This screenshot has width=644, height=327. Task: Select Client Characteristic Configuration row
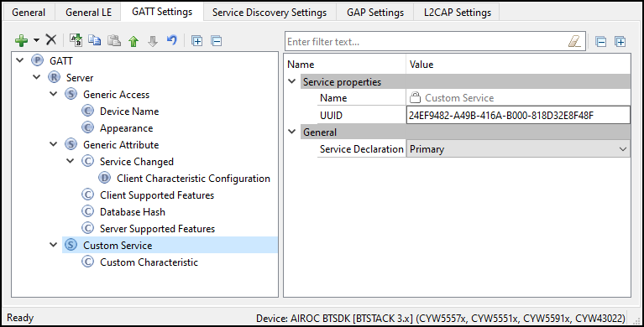193,178
